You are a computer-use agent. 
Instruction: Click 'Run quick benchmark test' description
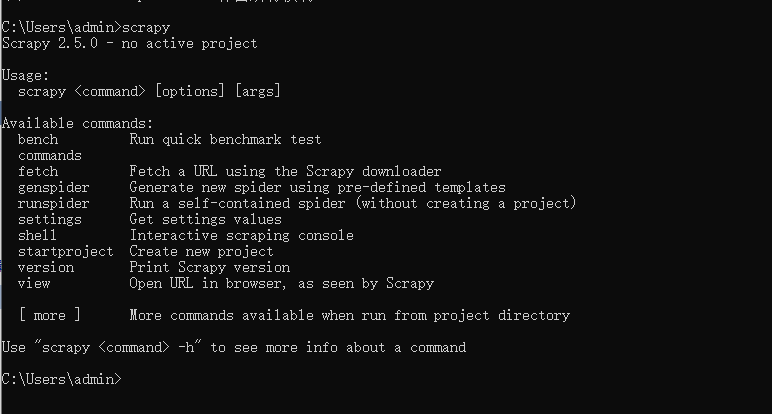tap(225, 139)
